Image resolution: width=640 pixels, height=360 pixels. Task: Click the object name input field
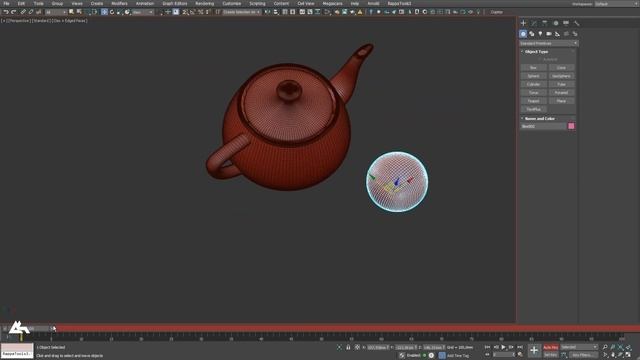coord(544,127)
